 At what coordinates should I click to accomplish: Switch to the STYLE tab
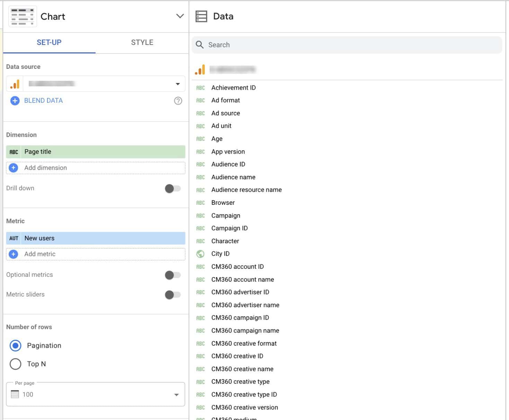pyautogui.click(x=142, y=43)
